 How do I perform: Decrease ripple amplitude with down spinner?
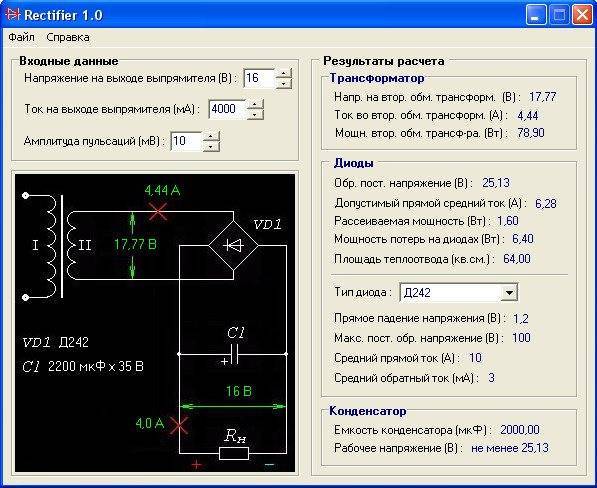click(211, 146)
